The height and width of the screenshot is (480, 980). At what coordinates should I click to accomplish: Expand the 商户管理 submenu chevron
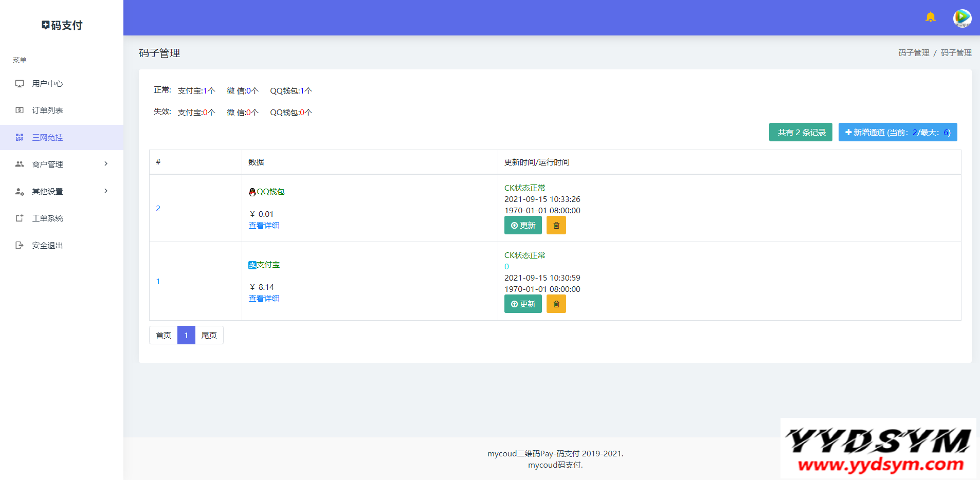coord(106,164)
